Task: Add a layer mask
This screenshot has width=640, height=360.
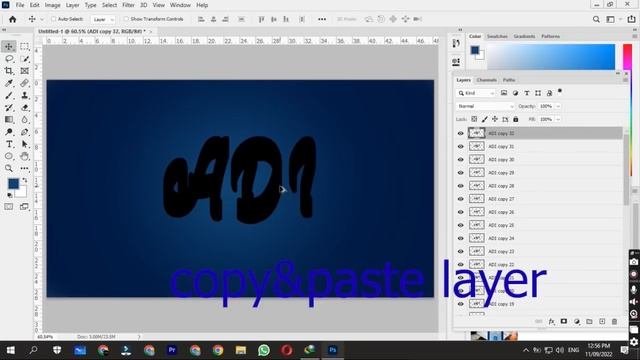Action: click(x=564, y=322)
